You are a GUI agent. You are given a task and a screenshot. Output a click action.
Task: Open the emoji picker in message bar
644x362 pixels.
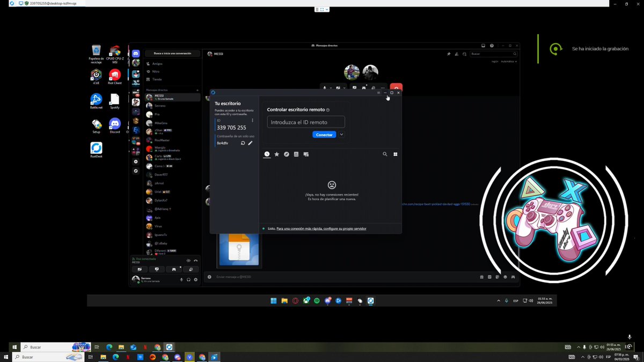pyautogui.click(x=505, y=277)
